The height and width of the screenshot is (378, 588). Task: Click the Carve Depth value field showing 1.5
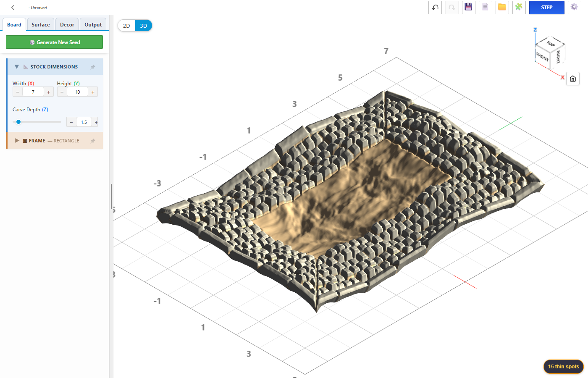pos(84,122)
